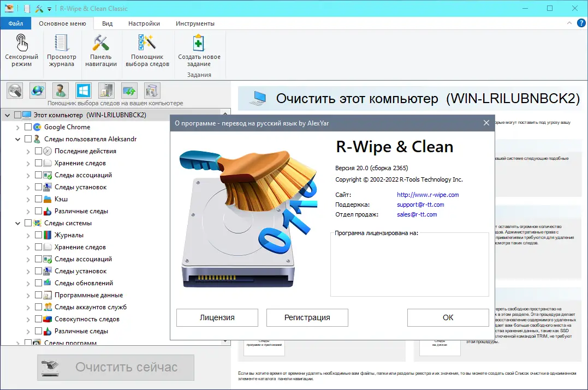Close the О программе dialog
The width and height of the screenshot is (588, 390).
486,123
